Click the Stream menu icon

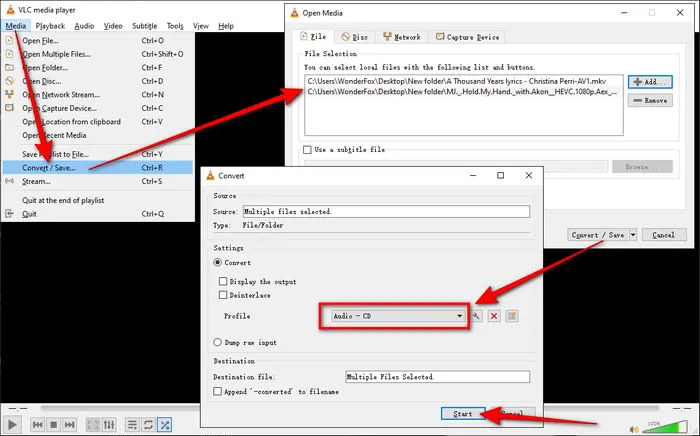tap(9, 181)
